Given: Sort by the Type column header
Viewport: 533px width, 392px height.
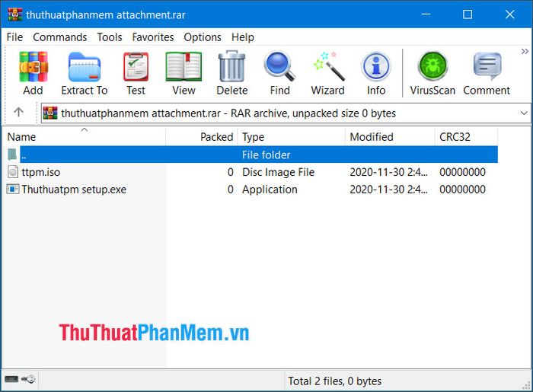Looking at the screenshot, I should pos(292,137).
